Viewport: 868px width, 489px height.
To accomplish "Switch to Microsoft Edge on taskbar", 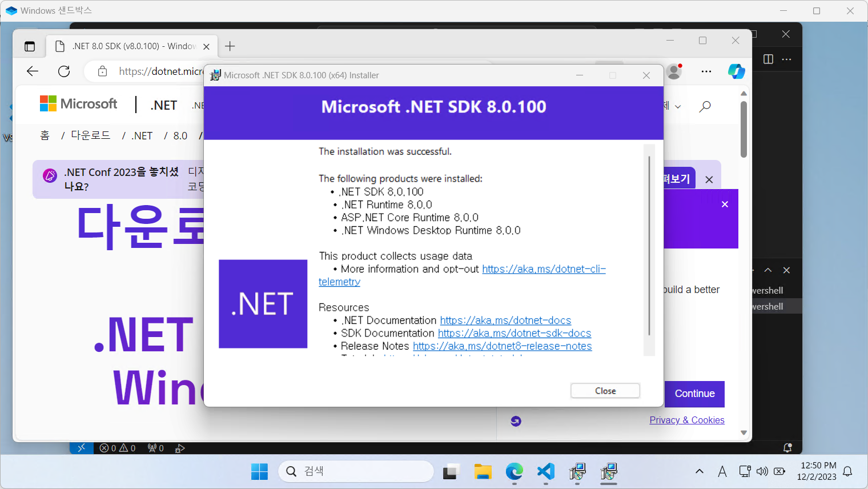I will [x=515, y=472].
